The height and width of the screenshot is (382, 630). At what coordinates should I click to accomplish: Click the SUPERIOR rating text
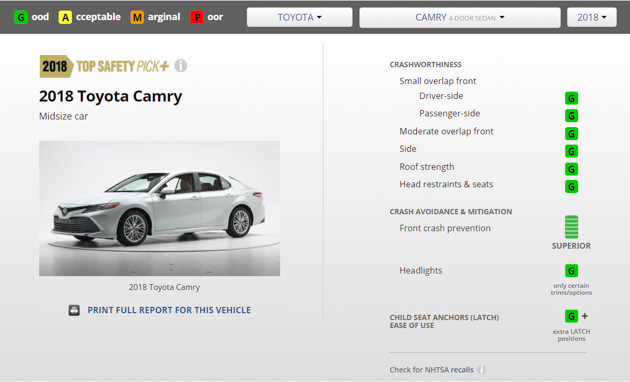point(571,246)
